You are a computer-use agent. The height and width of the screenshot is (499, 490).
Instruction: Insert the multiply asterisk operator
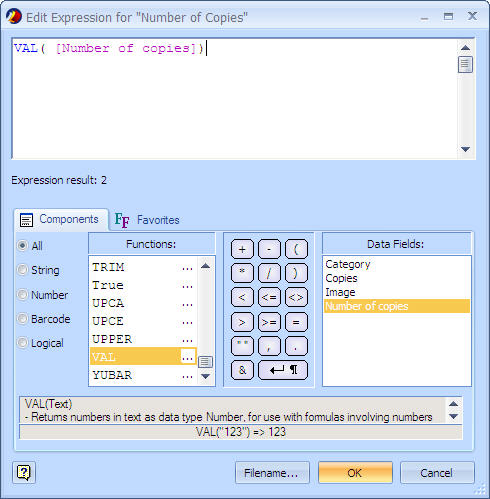pos(242,273)
